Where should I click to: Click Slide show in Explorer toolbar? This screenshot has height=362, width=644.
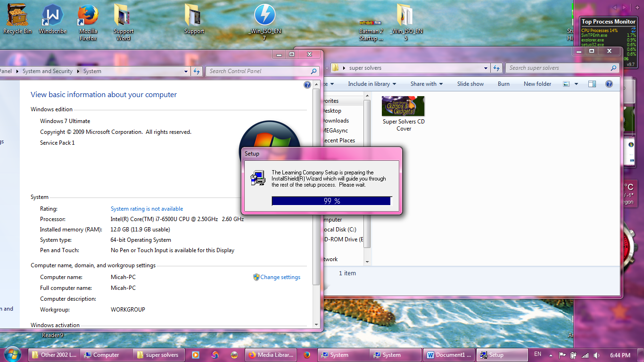[470, 84]
